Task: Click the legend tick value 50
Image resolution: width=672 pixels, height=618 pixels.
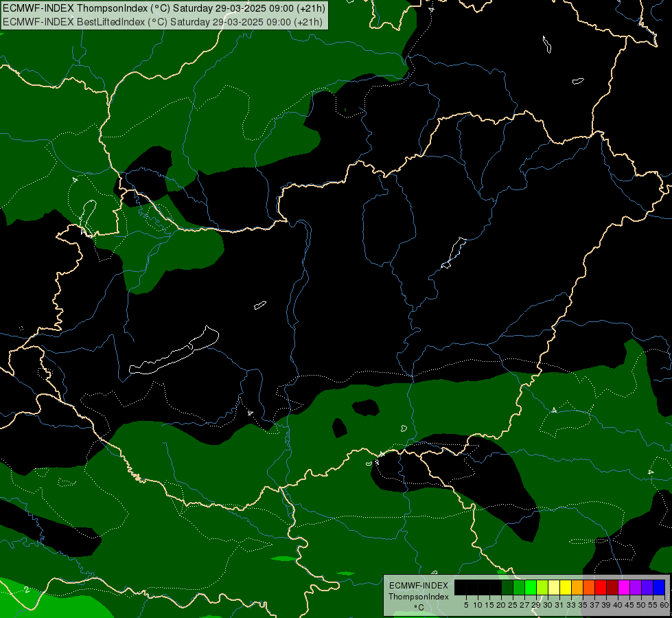Action: [640, 605]
